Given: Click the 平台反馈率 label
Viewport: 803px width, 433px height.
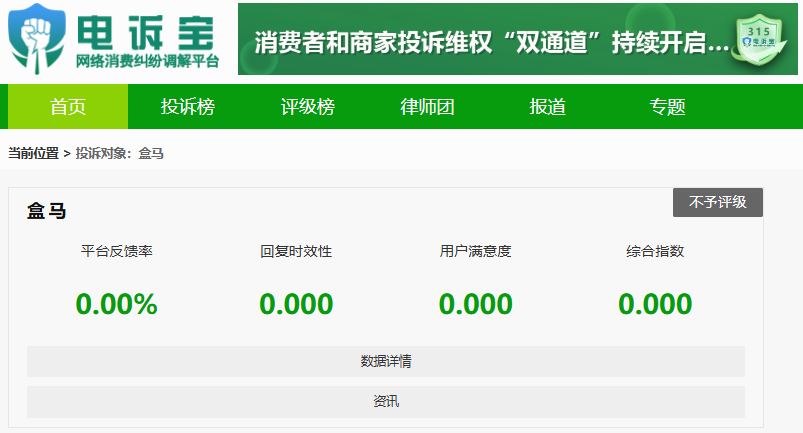Looking at the screenshot, I should [x=117, y=251].
